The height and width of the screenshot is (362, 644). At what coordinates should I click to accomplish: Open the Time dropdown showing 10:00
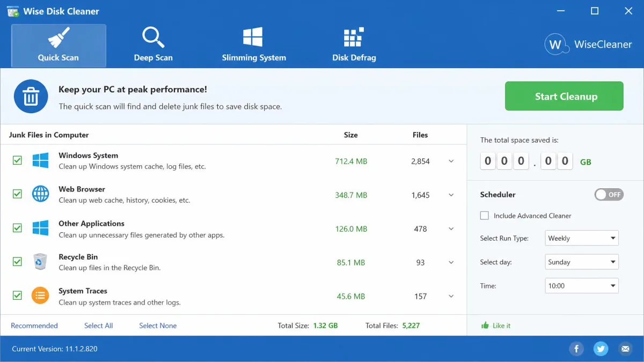coord(582,286)
